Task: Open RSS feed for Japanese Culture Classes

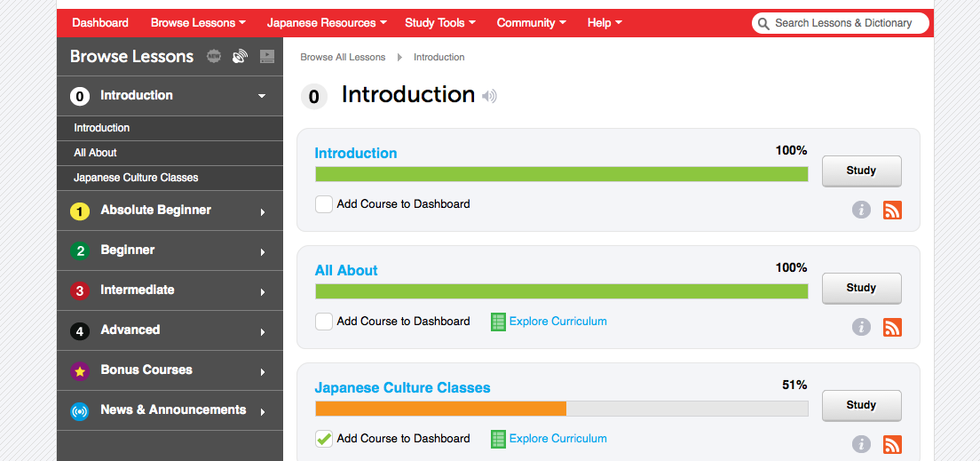Action: (892, 445)
